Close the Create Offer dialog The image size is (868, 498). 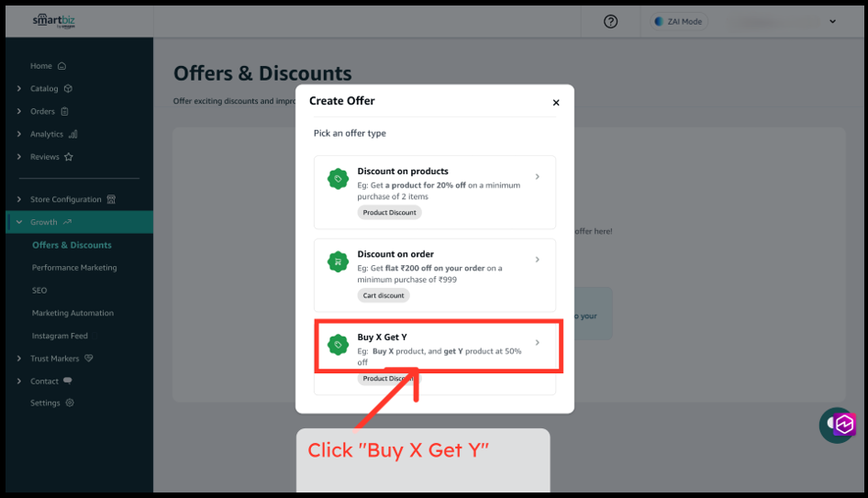tap(556, 103)
